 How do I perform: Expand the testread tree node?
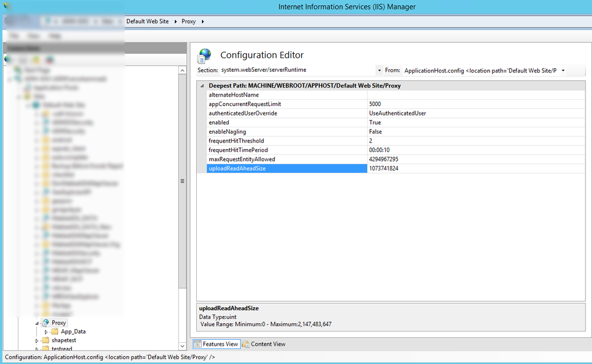[37, 349]
